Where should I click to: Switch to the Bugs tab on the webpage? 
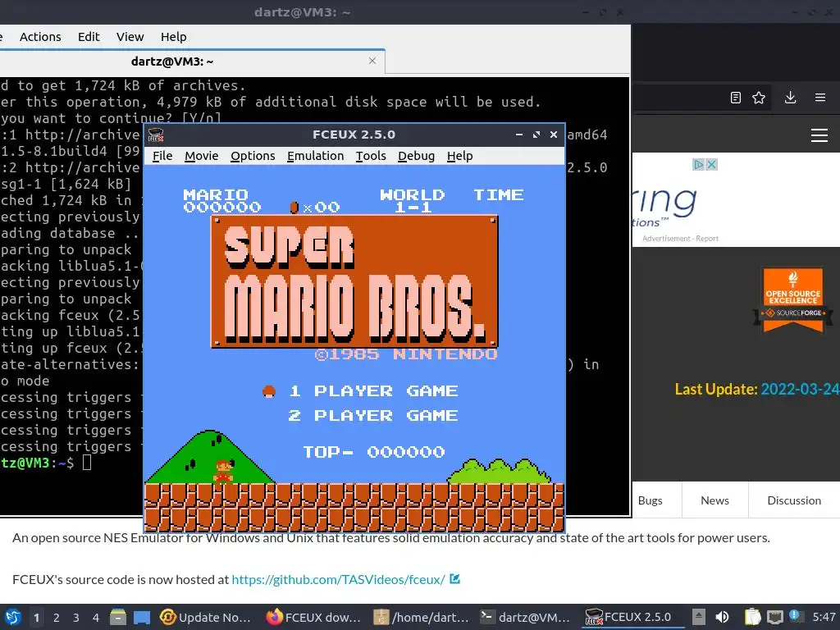650,500
